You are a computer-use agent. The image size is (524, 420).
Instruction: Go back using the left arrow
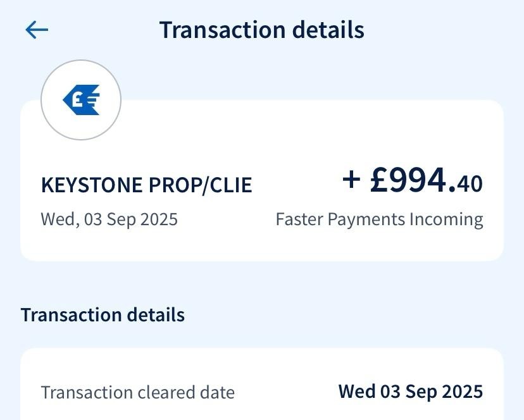[37, 30]
